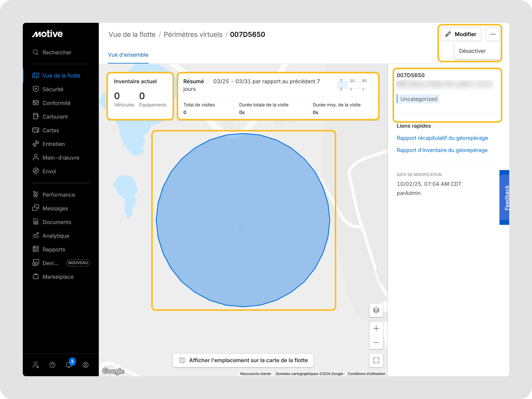Choose Désactiver from the dropdown
The width and height of the screenshot is (532, 399).
472,51
